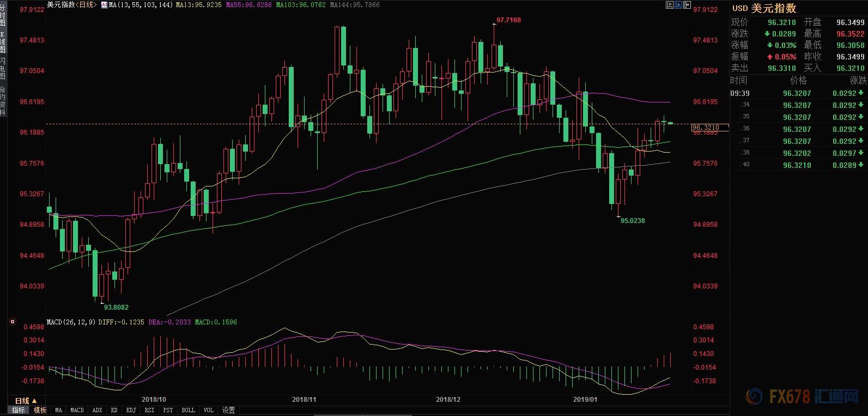Click the MACD(26,12,9) parameter label
The width and height of the screenshot is (868, 416).
[x=71, y=322]
